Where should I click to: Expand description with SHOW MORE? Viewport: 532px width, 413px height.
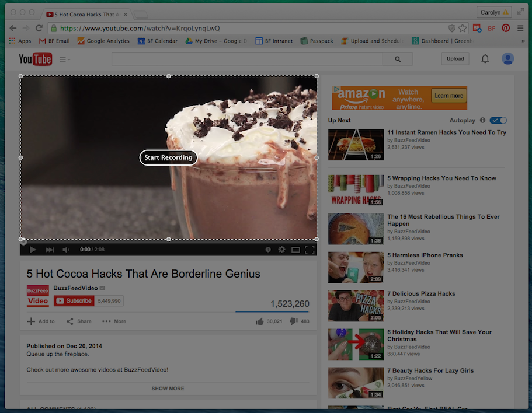pyautogui.click(x=168, y=388)
